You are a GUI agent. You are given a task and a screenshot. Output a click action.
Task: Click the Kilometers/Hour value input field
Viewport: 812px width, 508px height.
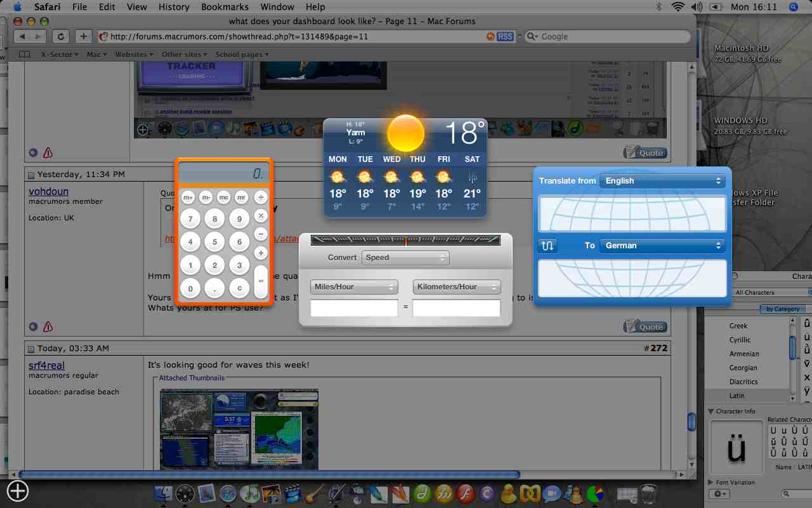(x=457, y=308)
